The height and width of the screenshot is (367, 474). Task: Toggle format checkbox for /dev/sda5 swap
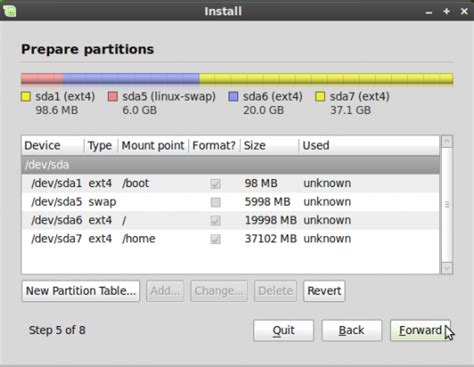coord(215,202)
